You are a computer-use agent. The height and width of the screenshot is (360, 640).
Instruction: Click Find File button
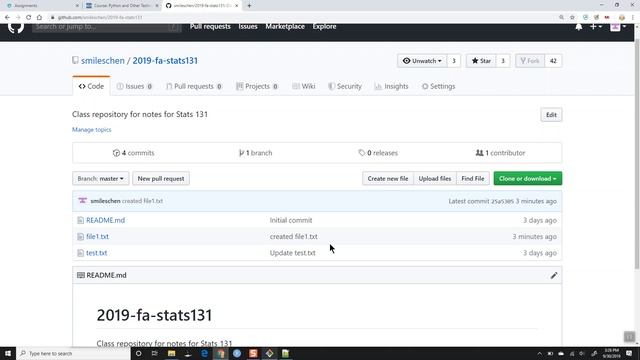coord(473,178)
